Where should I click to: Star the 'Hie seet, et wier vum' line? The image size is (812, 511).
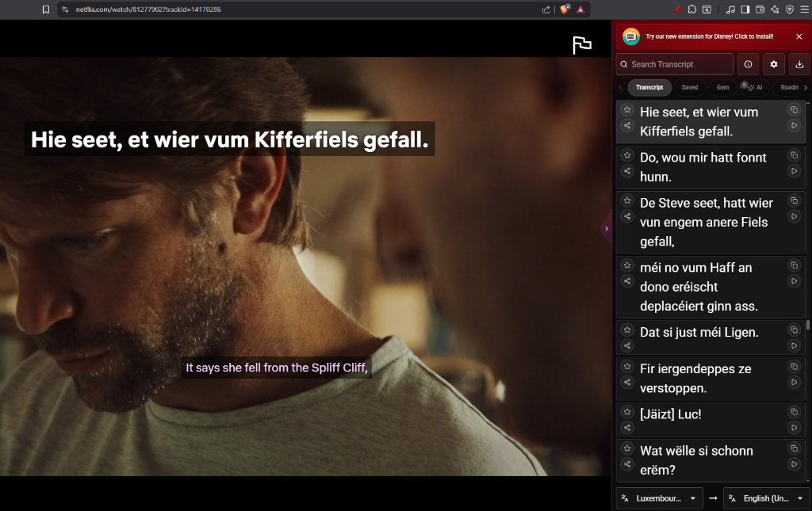(627, 109)
